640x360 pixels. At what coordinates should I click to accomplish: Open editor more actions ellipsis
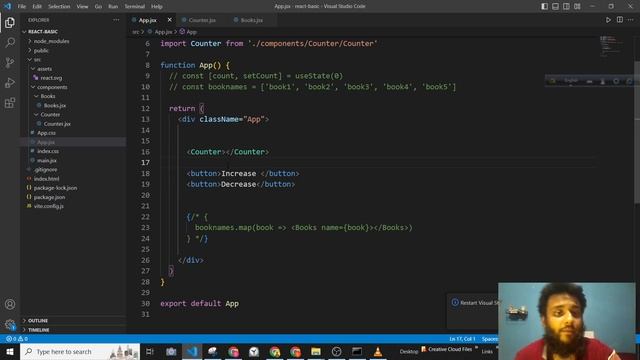point(631,20)
